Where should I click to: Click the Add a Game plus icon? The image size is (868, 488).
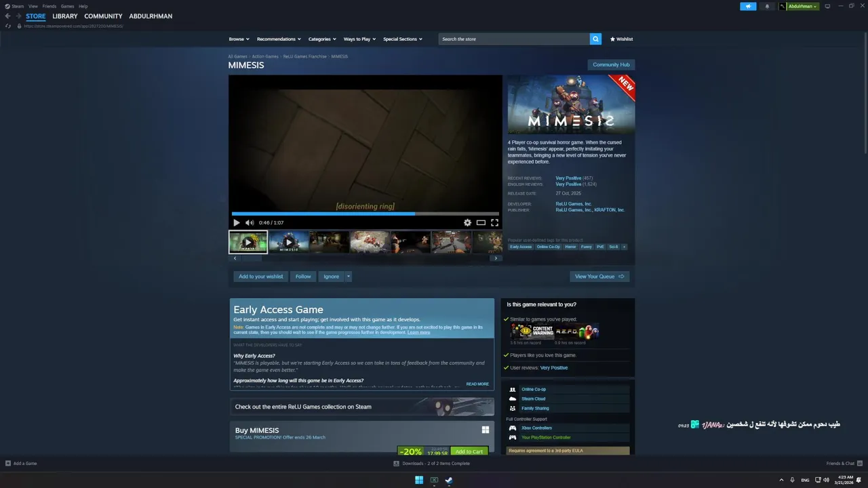(8, 464)
